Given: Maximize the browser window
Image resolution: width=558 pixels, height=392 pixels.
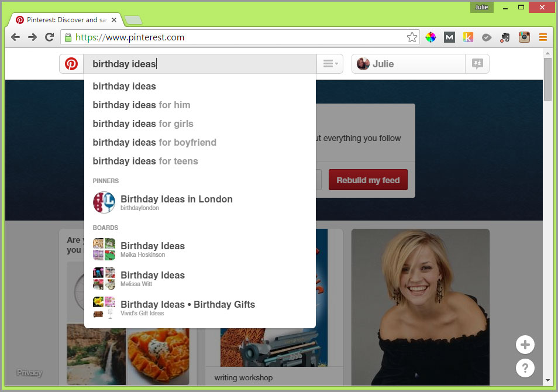Looking at the screenshot, I should coord(521,7).
